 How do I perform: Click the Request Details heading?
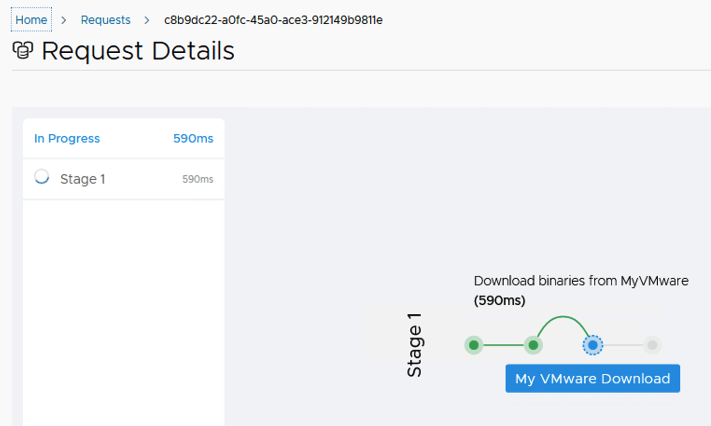tap(138, 50)
